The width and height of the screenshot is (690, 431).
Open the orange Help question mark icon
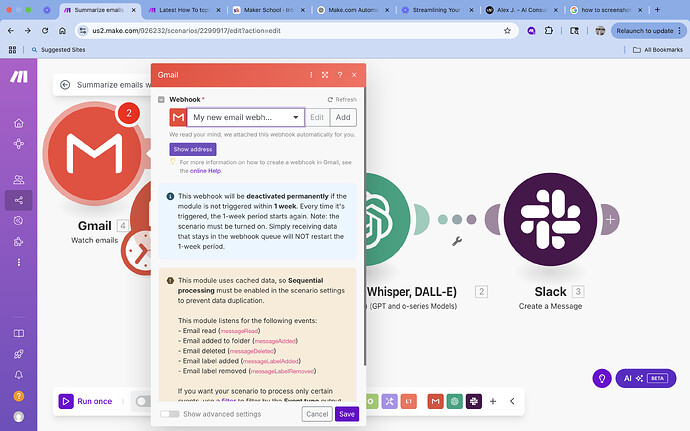[x=18, y=396]
